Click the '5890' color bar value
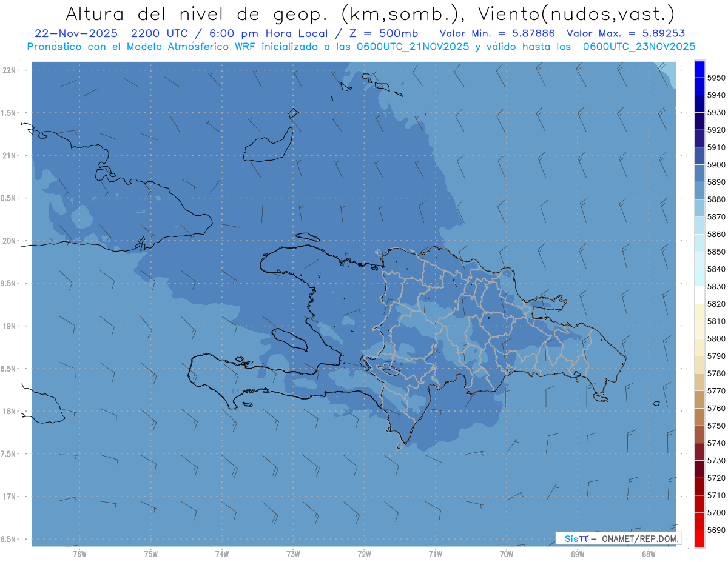 716,182
